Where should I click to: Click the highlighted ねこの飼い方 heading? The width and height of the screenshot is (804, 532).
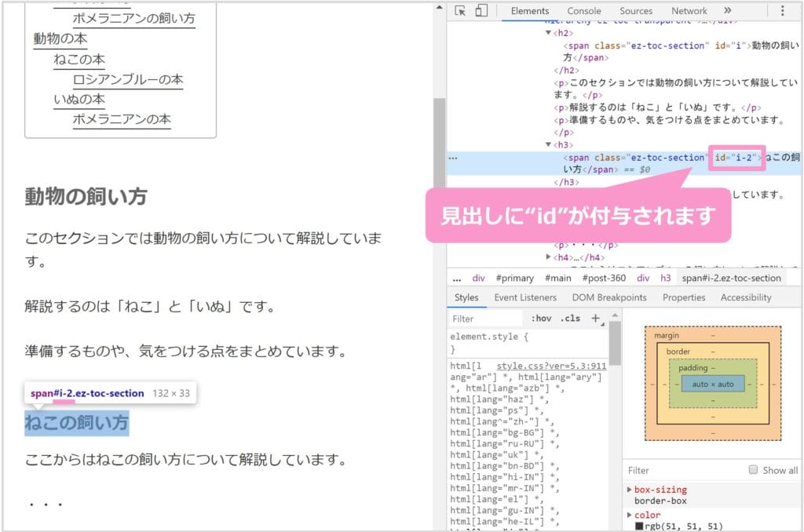(76, 422)
